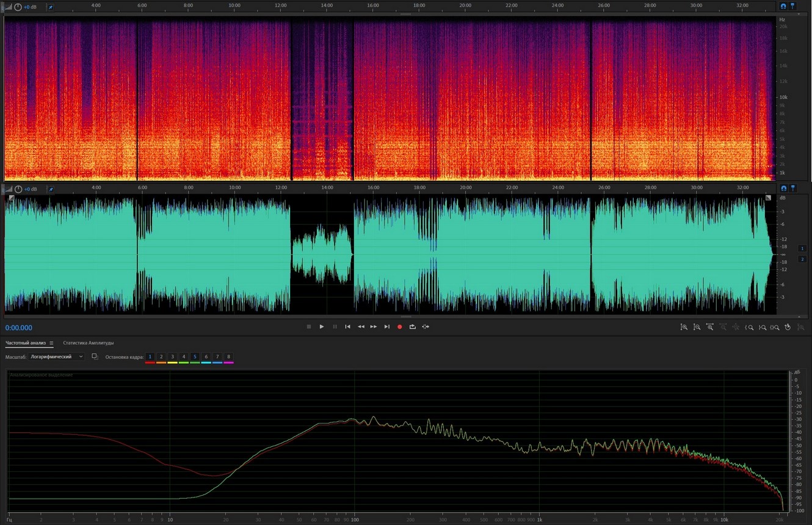This screenshot has width=812, height=525.
Task: Toggle Skip Selection button in transport
Action: [x=426, y=327]
